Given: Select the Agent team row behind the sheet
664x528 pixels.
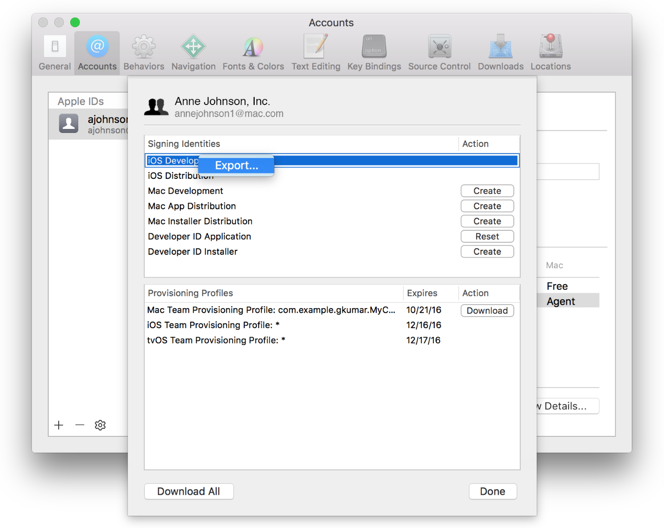Looking at the screenshot, I should click(x=568, y=301).
